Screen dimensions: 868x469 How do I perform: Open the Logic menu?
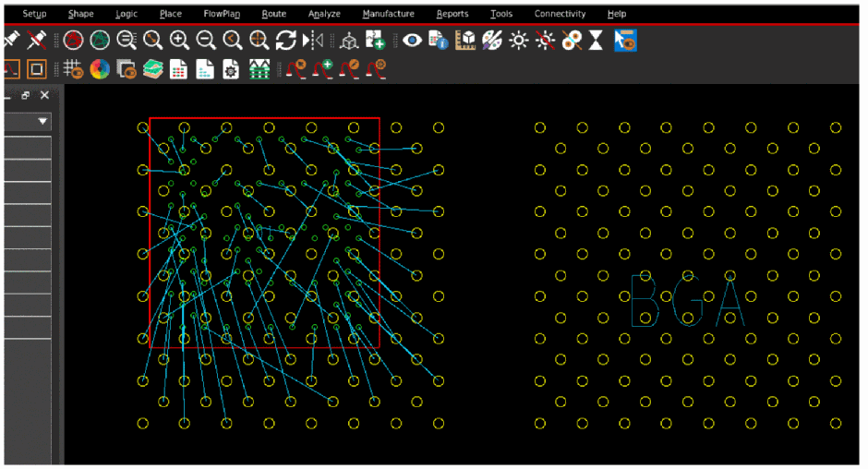(x=127, y=14)
